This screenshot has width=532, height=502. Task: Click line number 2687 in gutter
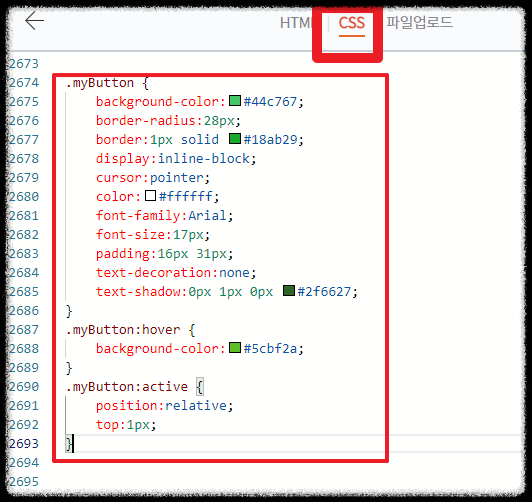point(24,330)
